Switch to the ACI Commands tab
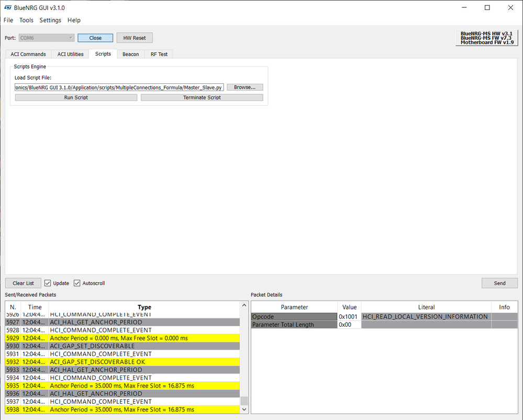523x420 pixels. pos(28,54)
